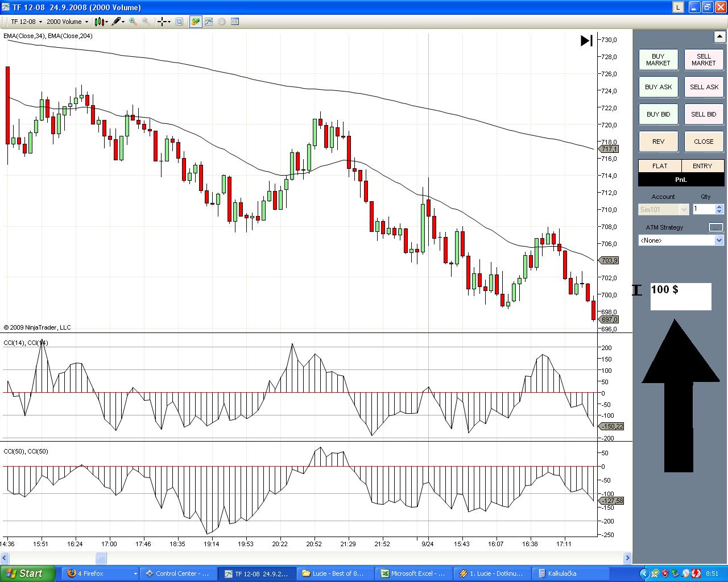
Task: Click the 100 $ text box
Action: tap(681, 297)
